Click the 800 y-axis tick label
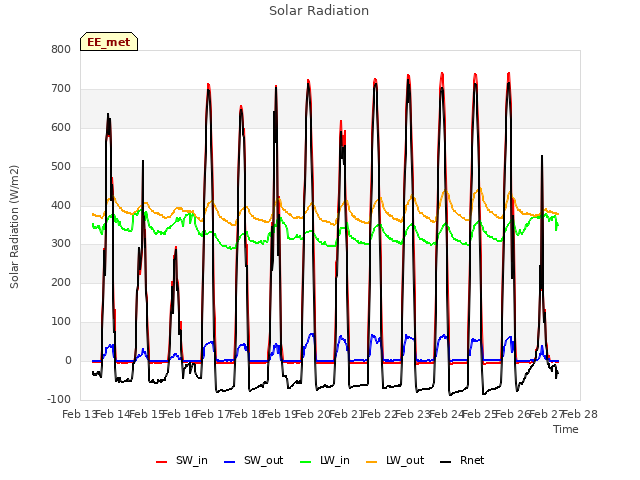The height and width of the screenshot is (480, 640). [61, 50]
